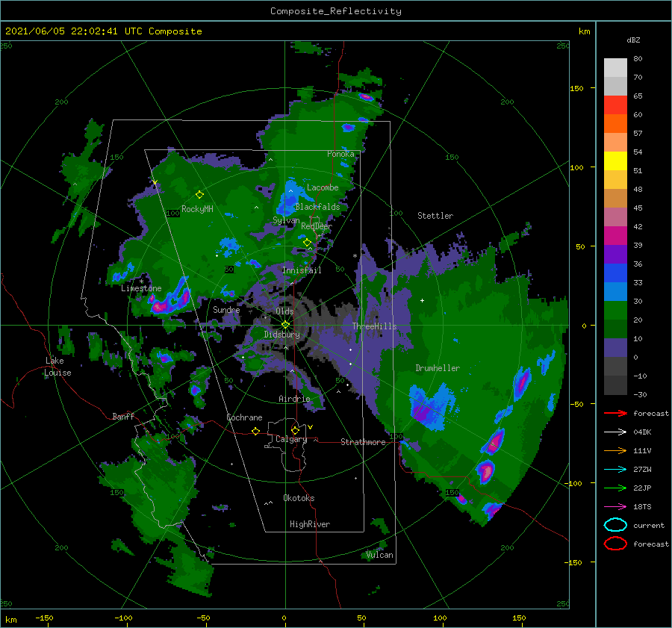Click the cyan 27ZW arrow icon
This screenshot has width=672, height=628.
pyautogui.click(x=615, y=470)
